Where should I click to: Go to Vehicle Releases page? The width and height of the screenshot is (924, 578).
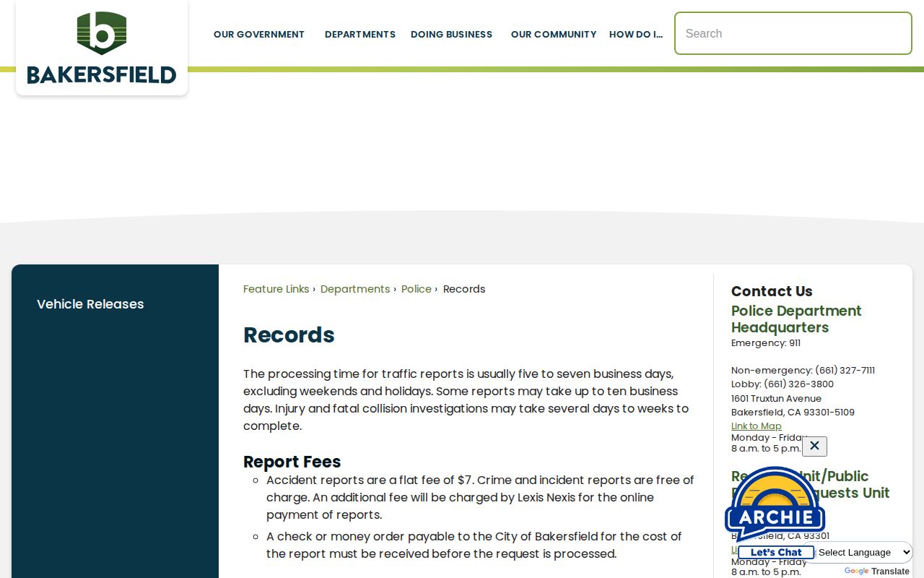click(x=90, y=304)
